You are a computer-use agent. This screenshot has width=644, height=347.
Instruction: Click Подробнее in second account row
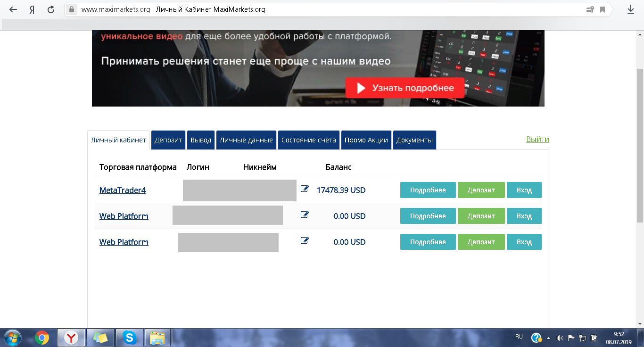point(428,216)
